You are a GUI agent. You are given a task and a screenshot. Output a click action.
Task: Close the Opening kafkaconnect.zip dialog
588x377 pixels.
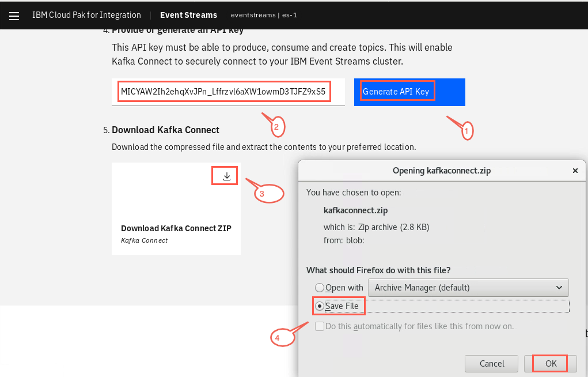tap(575, 171)
